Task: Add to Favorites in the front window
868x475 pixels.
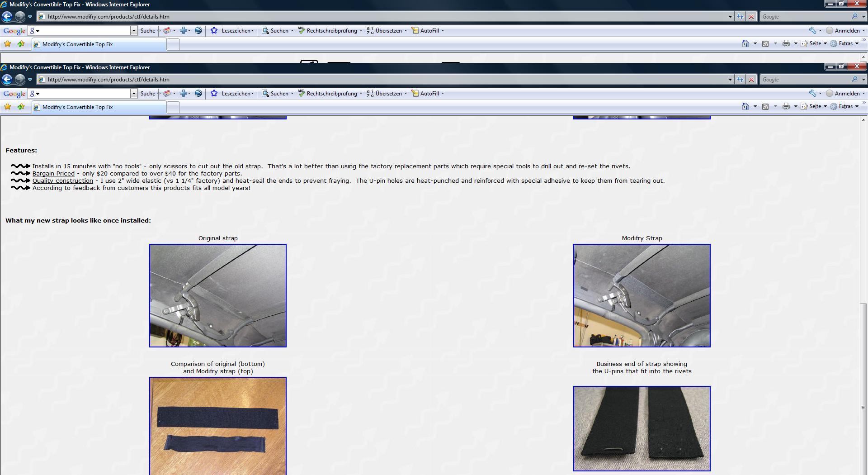Action: click(21, 107)
